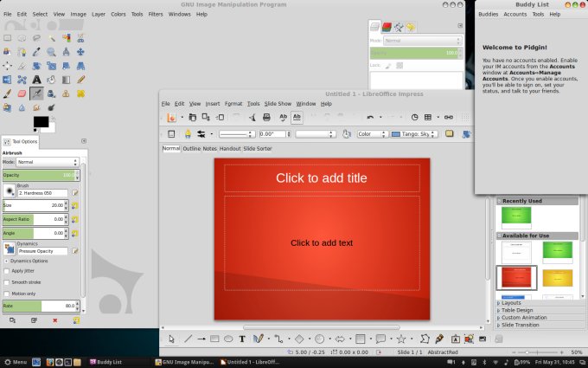The height and width of the screenshot is (368, 588).
Task: Open the Tango: Sky color dropdown
Action: (413, 134)
